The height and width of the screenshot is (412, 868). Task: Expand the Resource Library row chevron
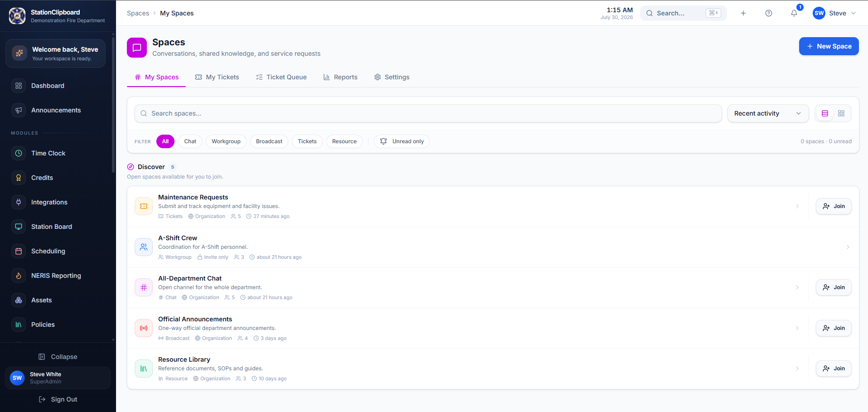(797, 368)
